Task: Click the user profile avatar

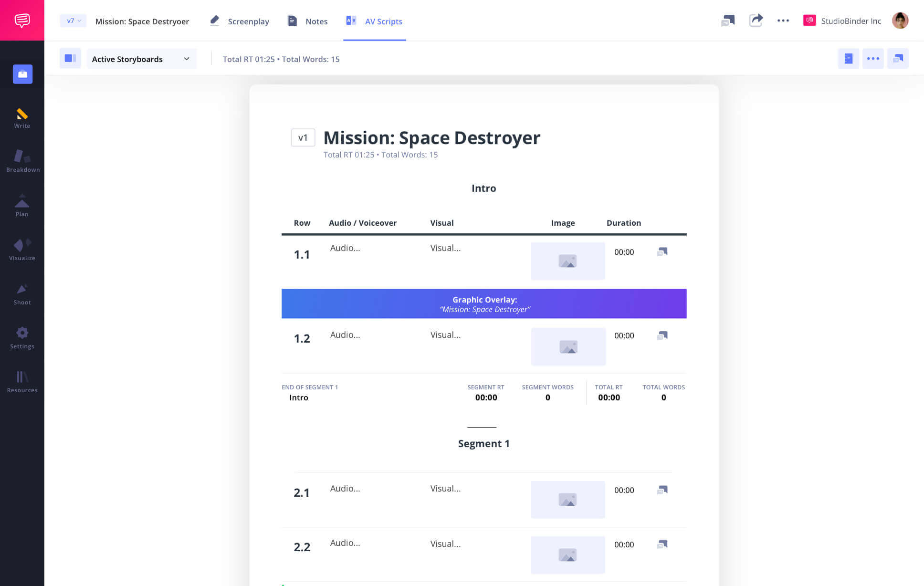Action: coord(900,21)
